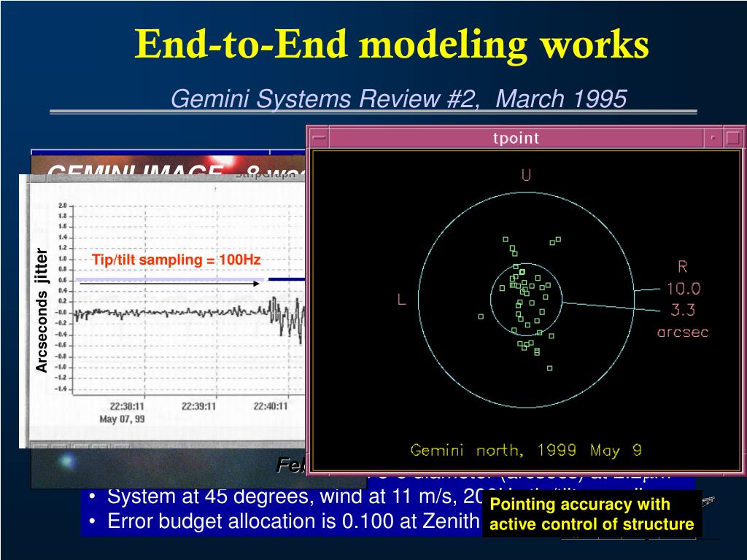Click the 'Tip/tilt sampling = 100Hz' label
The height and width of the screenshot is (560, 747).
[177, 260]
